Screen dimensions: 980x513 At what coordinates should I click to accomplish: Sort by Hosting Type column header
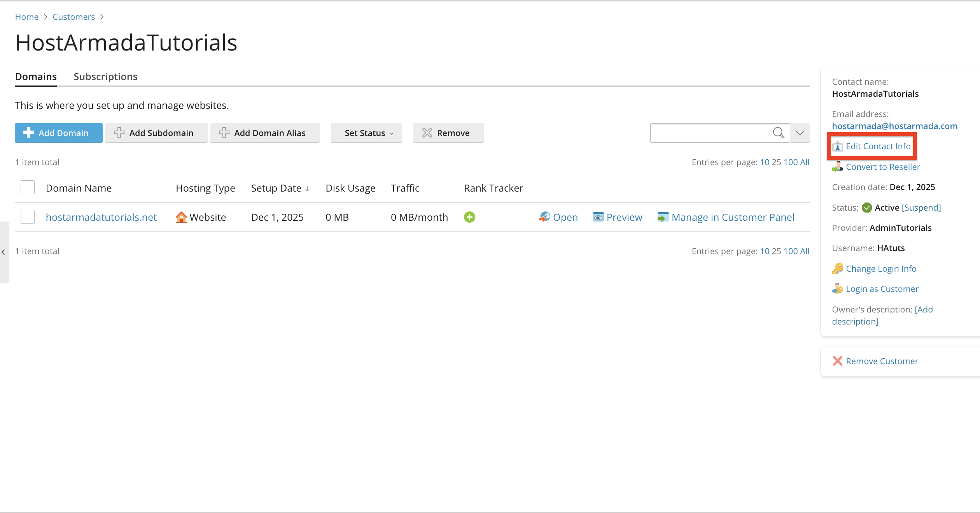click(205, 188)
